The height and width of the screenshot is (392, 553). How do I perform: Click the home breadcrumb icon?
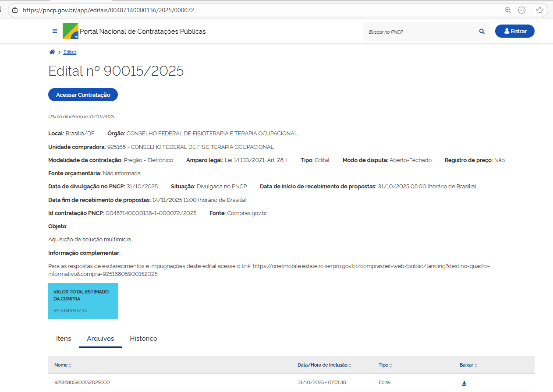click(52, 52)
